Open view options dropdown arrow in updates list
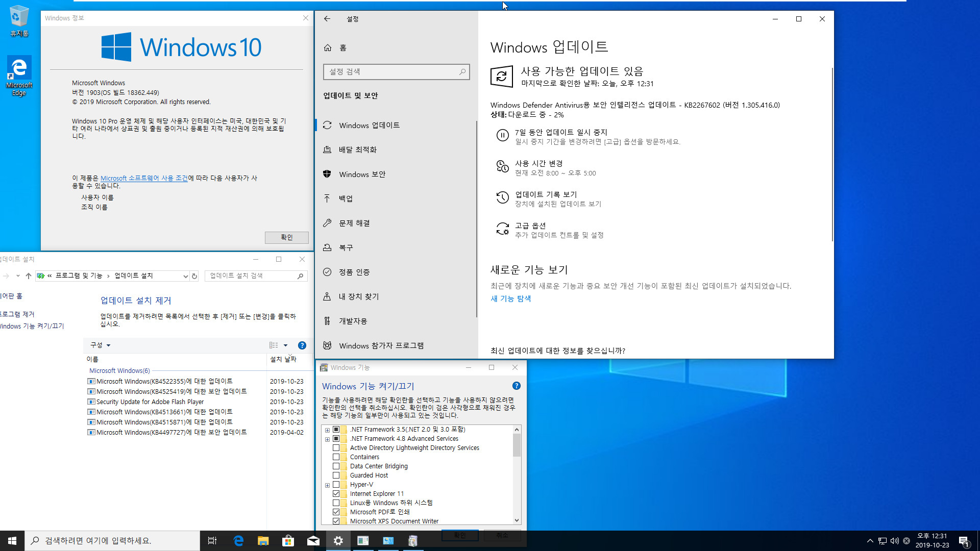 tap(285, 345)
